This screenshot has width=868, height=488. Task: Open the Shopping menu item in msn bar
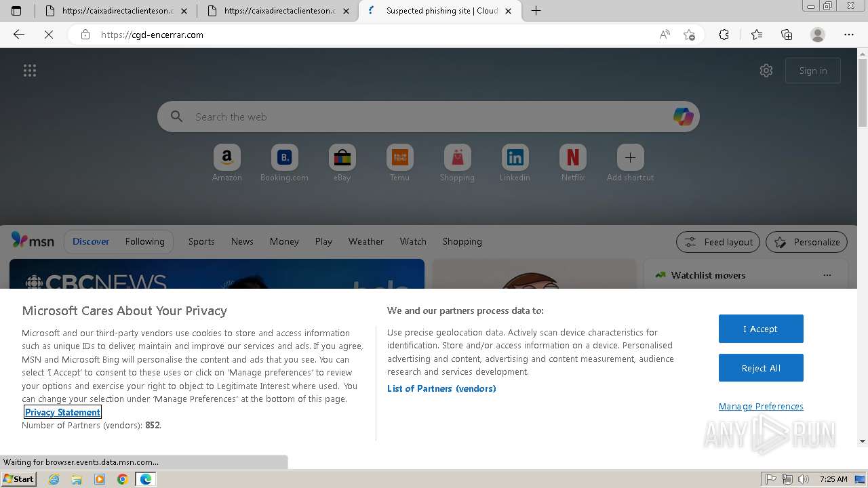(x=462, y=241)
